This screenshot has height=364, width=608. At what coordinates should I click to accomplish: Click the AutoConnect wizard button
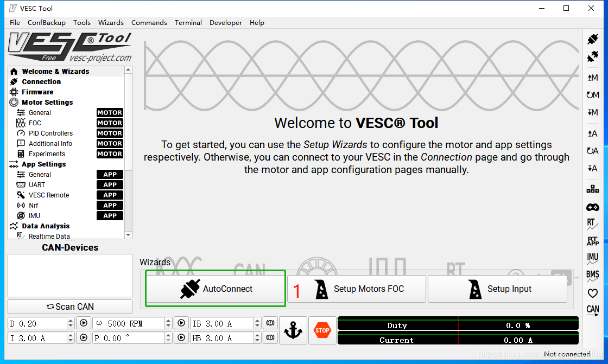216,289
